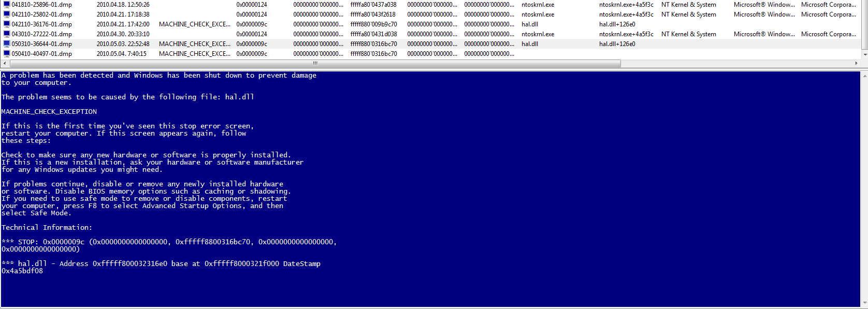Click MACHINE_CHECK_EXCE... in the 042110-36176-01.dmp row

pyautogui.click(x=195, y=24)
